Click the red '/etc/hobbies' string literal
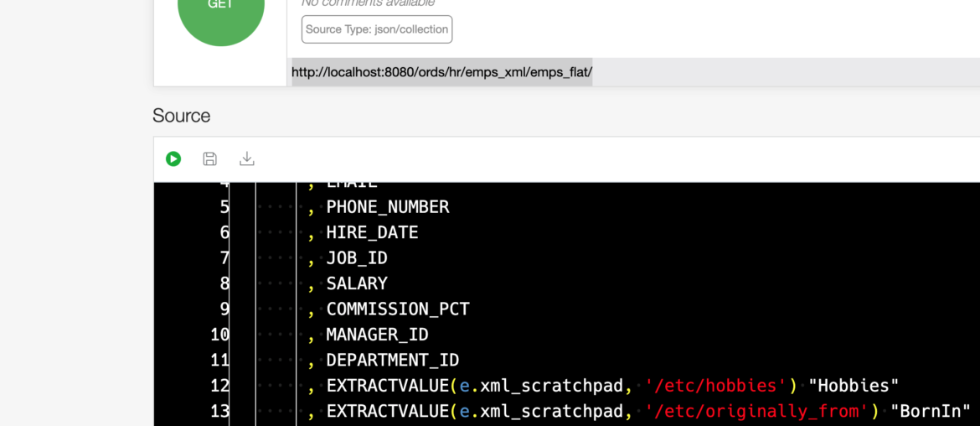This screenshot has height=426, width=980. click(715, 386)
